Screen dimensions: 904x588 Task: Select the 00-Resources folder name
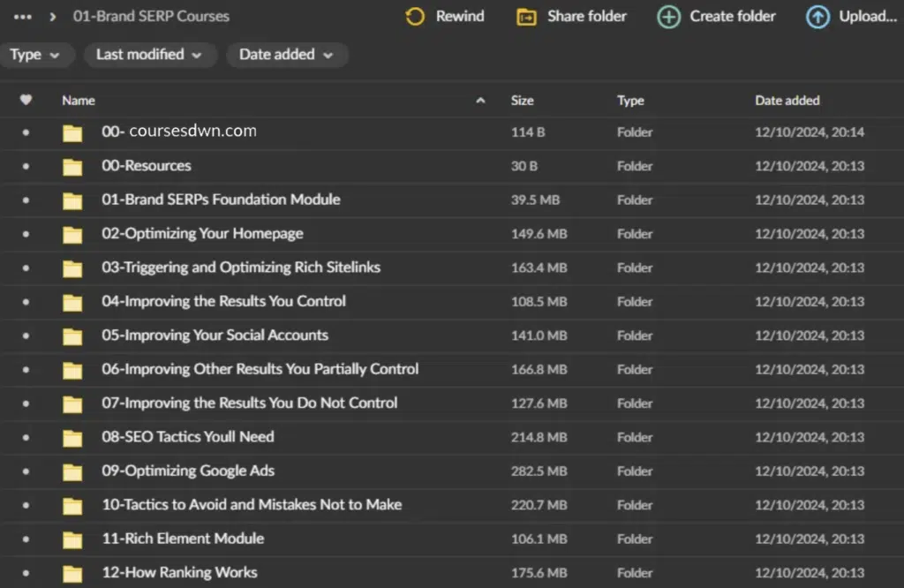point(147,165)
